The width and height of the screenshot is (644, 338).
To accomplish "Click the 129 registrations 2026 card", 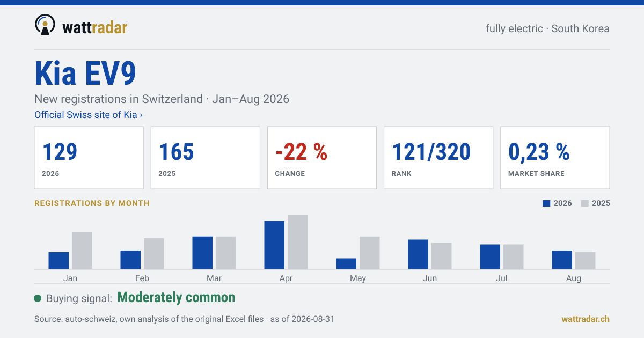I will click(x=89, y=158).
